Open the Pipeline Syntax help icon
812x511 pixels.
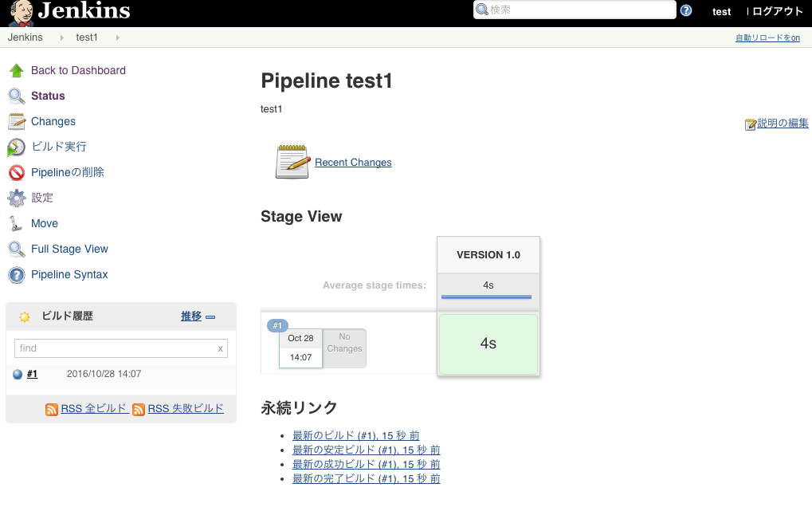[17, 274]
